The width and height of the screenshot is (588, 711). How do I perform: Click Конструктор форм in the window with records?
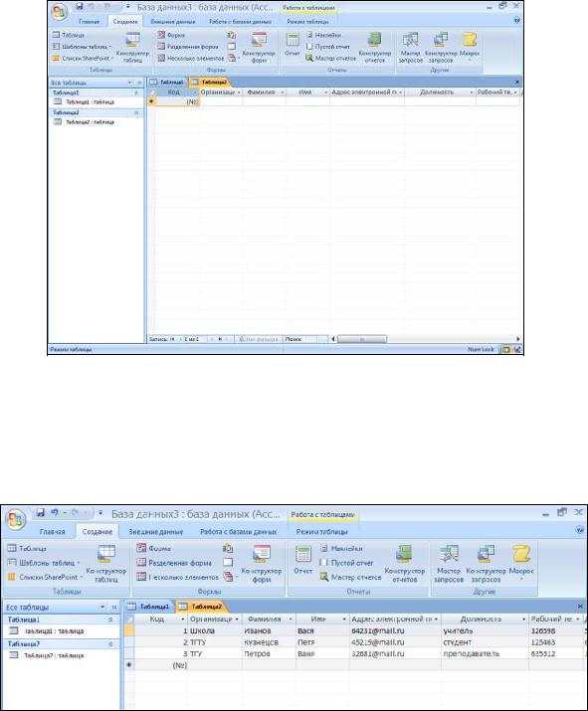pyautogui.click(x=262, y=565)
